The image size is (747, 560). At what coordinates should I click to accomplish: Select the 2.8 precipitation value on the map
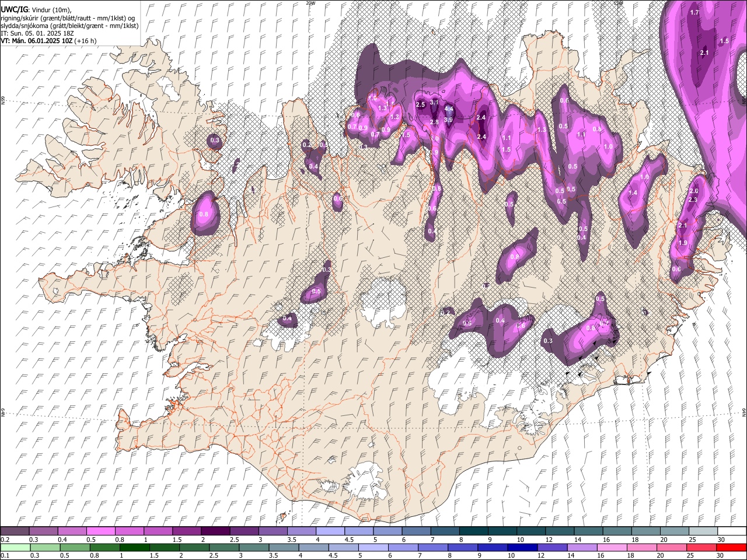point(434,122)
